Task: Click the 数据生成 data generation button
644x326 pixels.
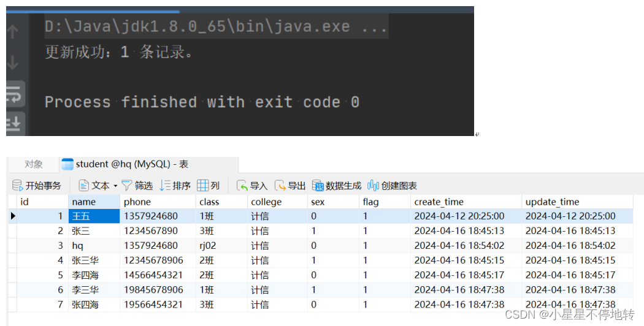Action: click(x=336, y=186)
